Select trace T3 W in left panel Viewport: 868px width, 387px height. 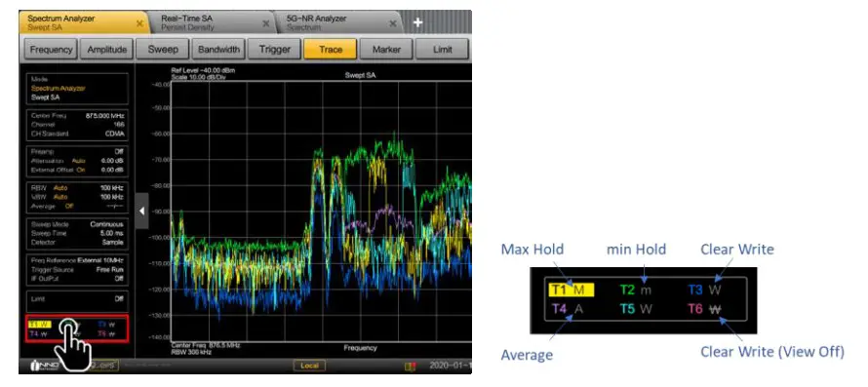click(106, 324)
